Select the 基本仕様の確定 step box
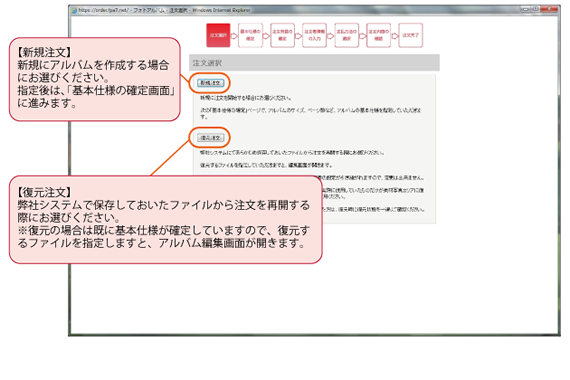 click(250, 35)
